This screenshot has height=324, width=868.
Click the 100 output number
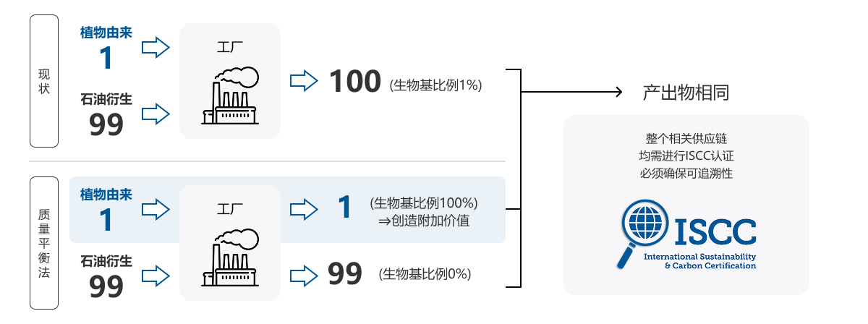point(354,81)
